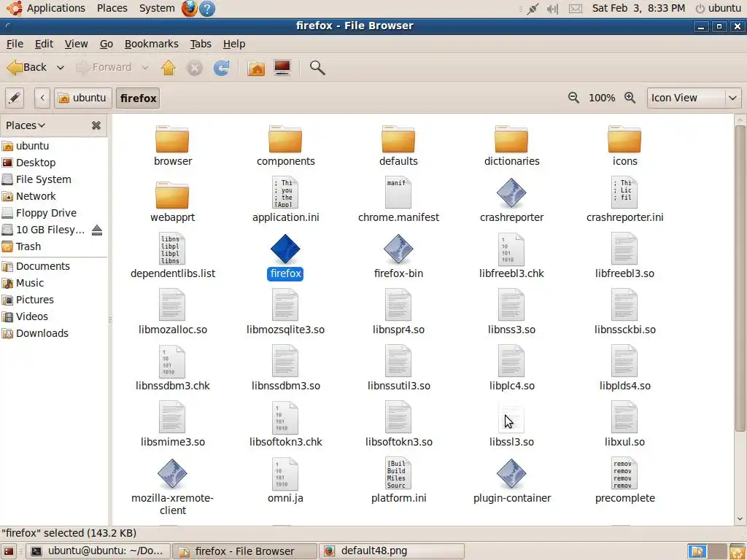Open Pictures bookmark in sidebar

[x=35, y=300]
